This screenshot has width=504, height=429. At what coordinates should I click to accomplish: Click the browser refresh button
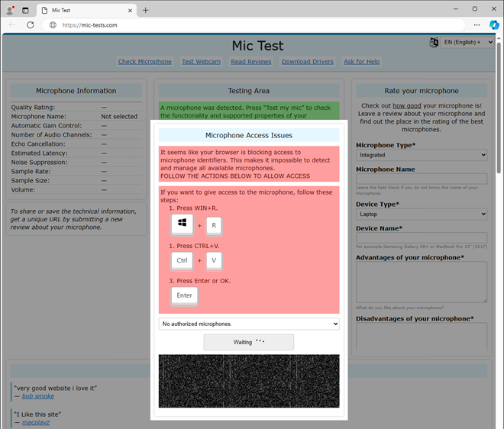point(31,24)
